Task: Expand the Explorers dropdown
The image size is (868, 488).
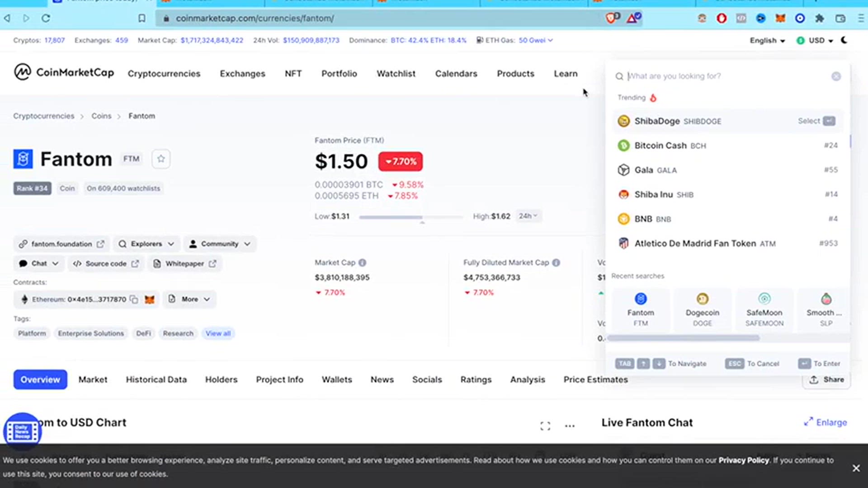Action: click(147, 244)
